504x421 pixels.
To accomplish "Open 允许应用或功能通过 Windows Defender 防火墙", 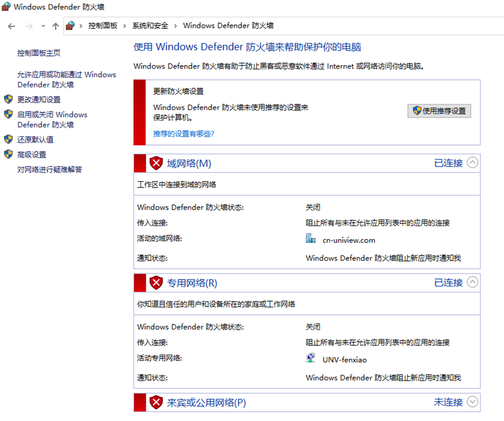I will [x=66, y=80].
